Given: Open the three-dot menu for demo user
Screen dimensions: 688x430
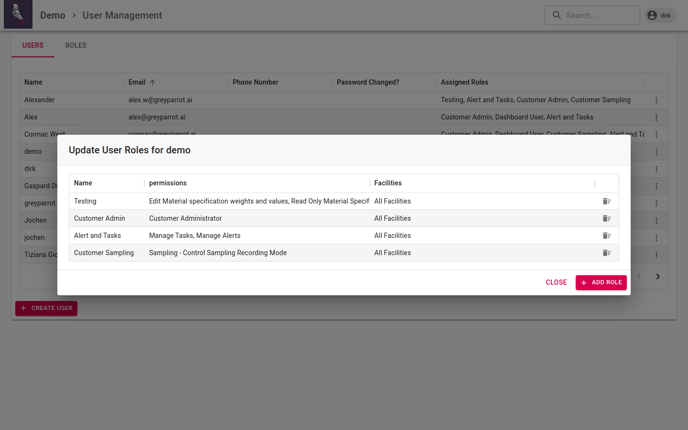Looking at the screenshot, I should coord(656,151).
